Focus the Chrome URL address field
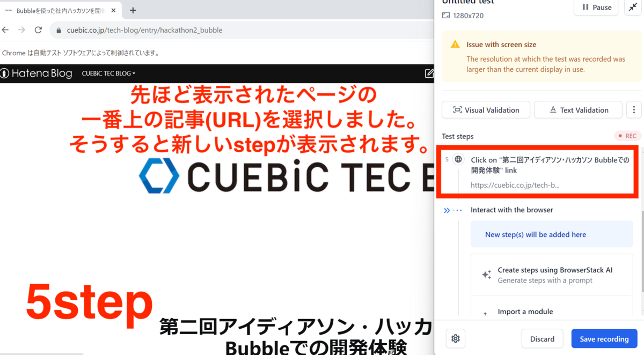 click(241, 31)
